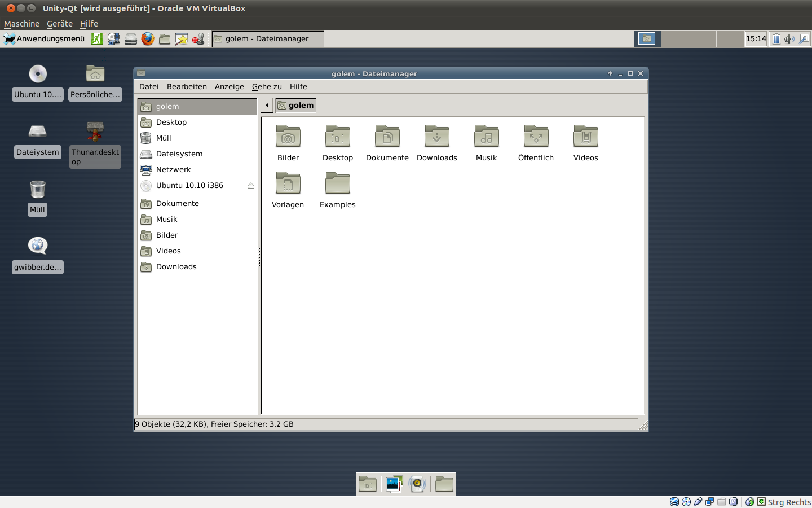812x508 pixels.
Task: Open the Firefox browser from the panel
Action: [148, 39]
